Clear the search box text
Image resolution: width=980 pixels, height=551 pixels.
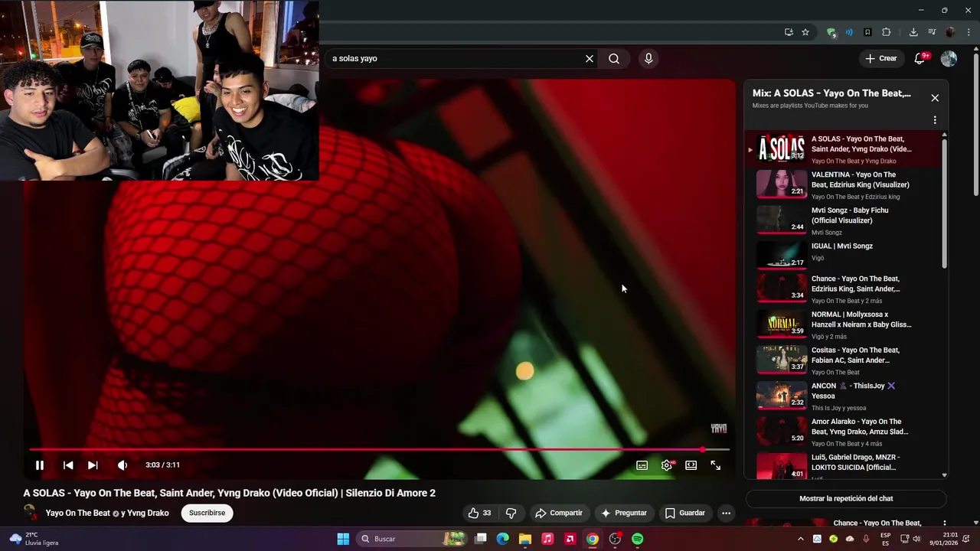pyautogui.click(x=590, y=58)
